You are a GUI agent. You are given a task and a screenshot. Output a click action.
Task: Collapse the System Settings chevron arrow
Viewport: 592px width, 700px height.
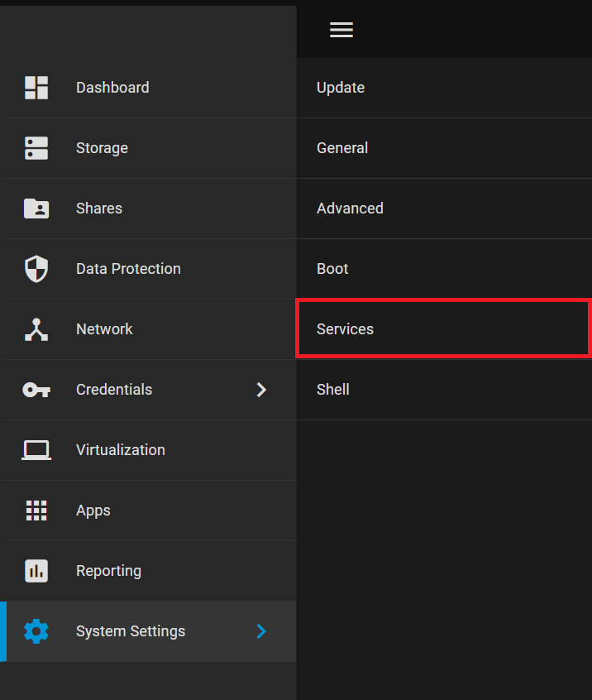pyautogui.click(x=261, y=631)
